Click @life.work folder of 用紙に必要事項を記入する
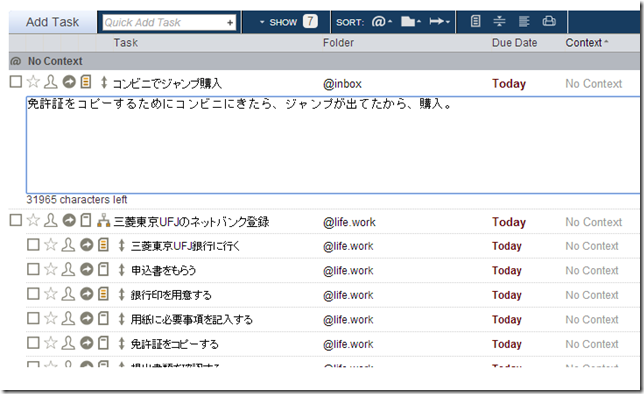This screenshot has width=644, height=394. pyautogui.click(x=348, y=320)
